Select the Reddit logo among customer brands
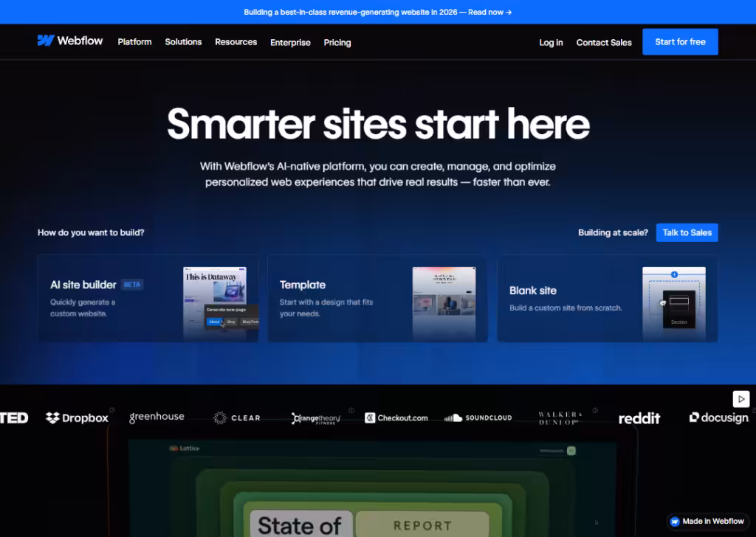 pyautogui.click(x=639, y=418)
